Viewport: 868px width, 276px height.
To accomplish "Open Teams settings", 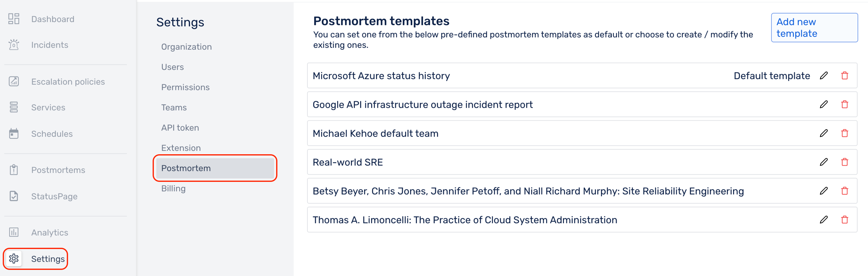I will pos(174,107).
